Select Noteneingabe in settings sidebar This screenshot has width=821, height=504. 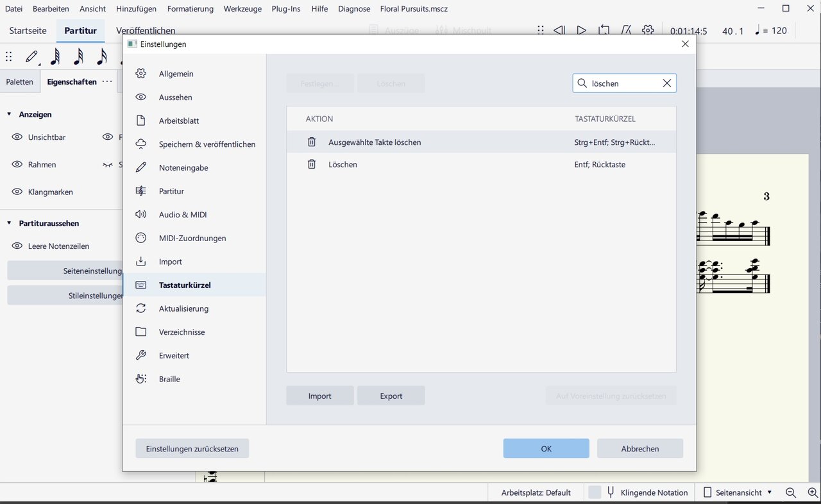coord(183,168)
